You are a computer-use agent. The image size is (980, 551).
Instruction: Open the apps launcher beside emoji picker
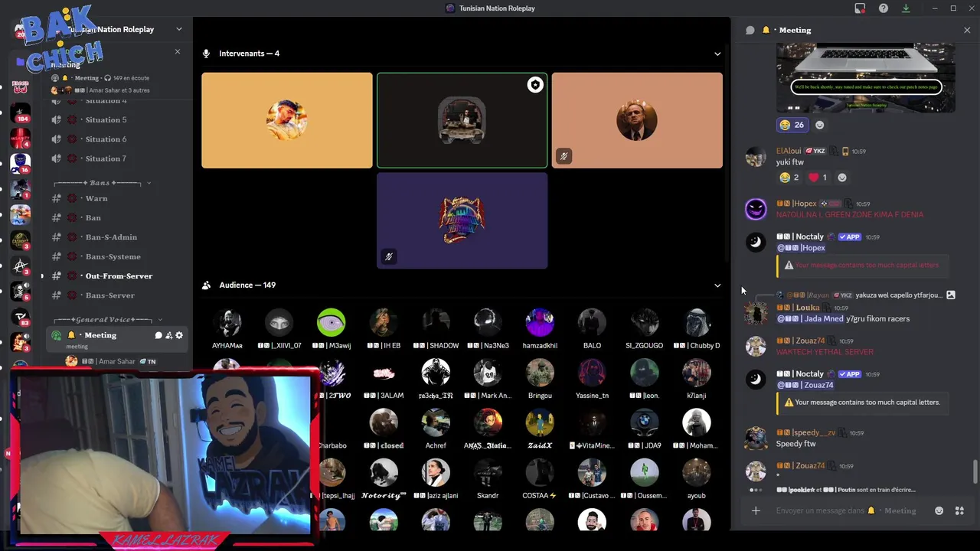pos(959,510)
